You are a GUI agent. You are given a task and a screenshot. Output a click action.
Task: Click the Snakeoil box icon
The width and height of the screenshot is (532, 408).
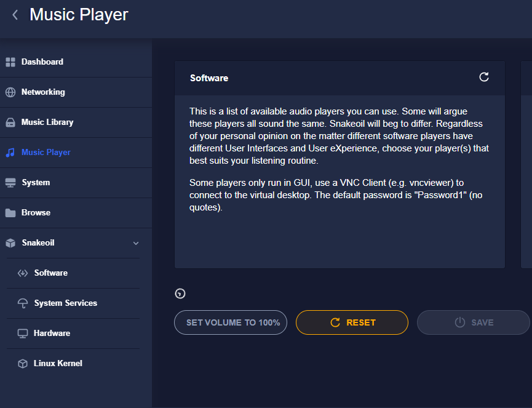(x=10, y=243)
